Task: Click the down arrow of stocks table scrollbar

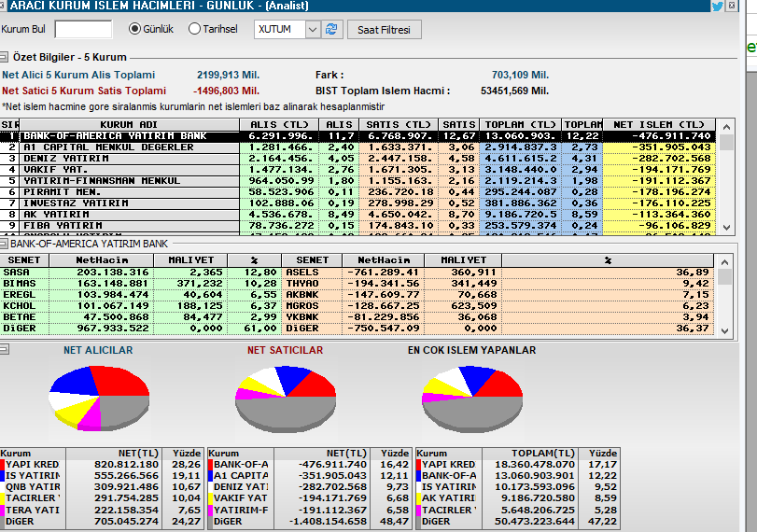Action: coord(724,330)
